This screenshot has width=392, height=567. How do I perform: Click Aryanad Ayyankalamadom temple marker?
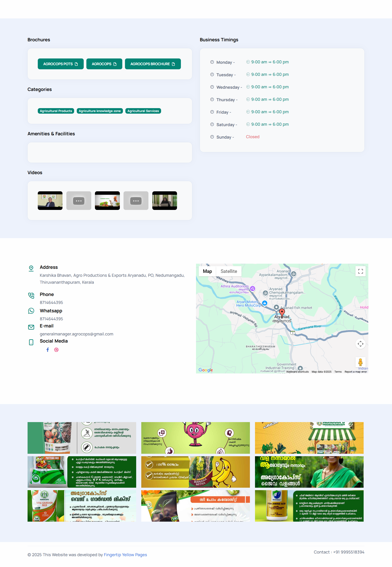click(x=294, y=274)
